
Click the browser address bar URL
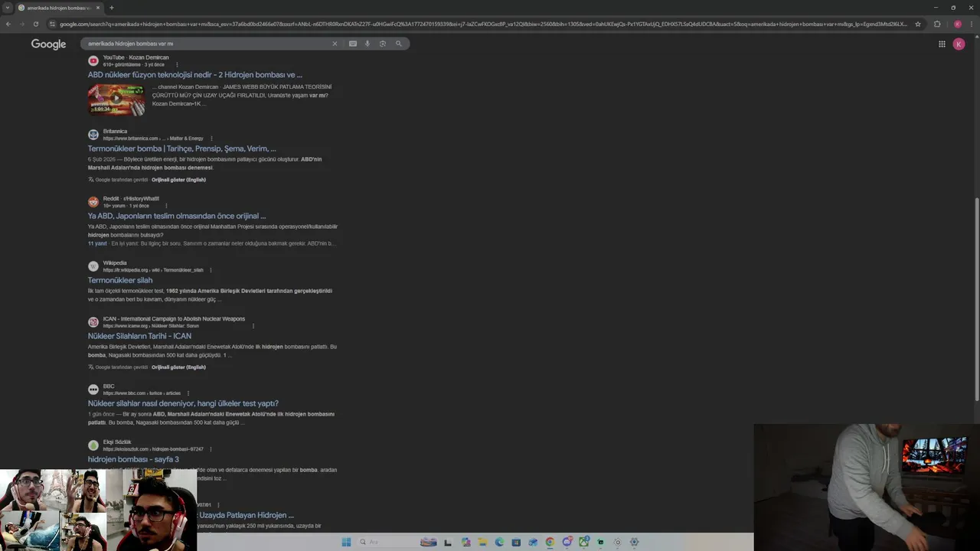click(x=482, y=24)
